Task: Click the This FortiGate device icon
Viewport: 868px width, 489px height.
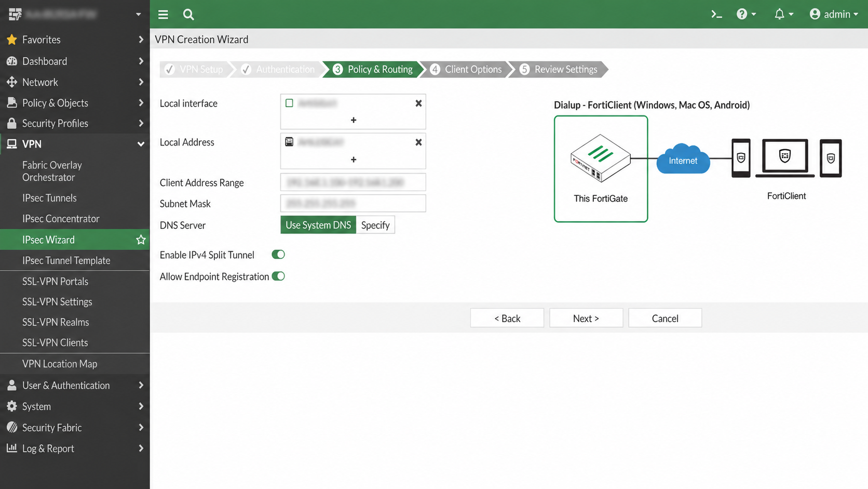Action: click(x=601, y=157)
